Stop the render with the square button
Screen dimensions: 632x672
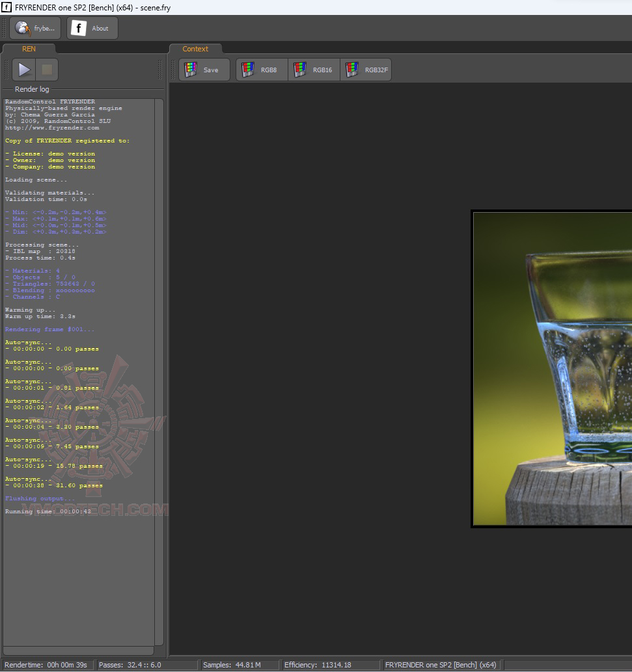pos(47,70)
